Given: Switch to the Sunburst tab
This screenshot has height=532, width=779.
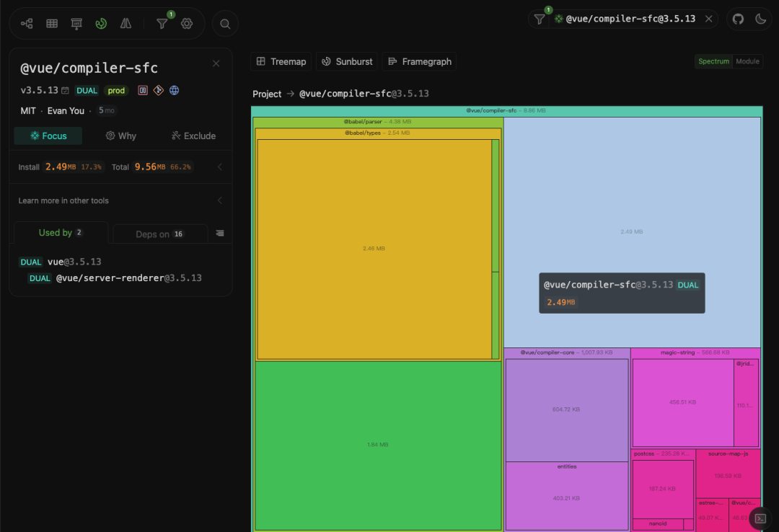Looking at the screenshot, I should (347, 61).
